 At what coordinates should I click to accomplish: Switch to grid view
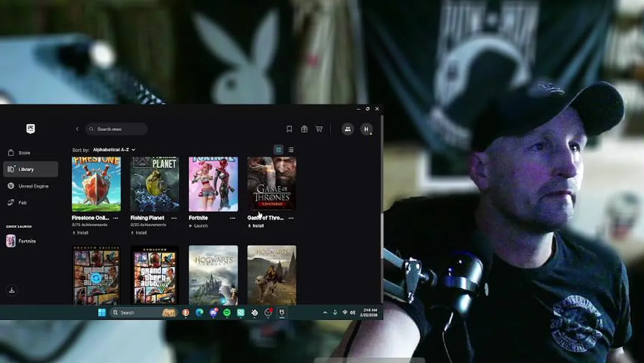point(279,150)
